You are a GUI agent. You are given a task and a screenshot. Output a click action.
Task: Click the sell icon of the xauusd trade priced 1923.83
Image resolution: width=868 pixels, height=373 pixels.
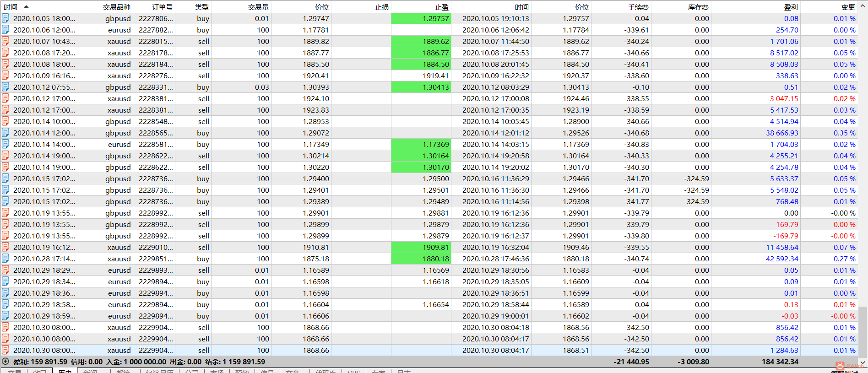click(5, 110)
